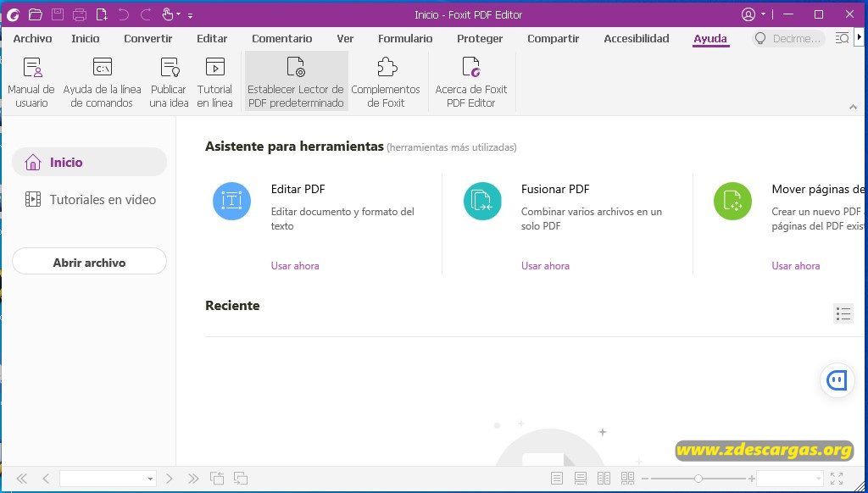Screen dimensions: 868x493
Task: Click the create new document icon
Action: click(102, 14)
